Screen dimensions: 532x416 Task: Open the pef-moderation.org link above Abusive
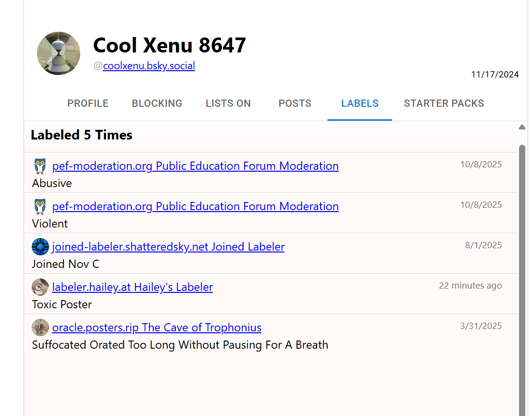click(195, 166)
